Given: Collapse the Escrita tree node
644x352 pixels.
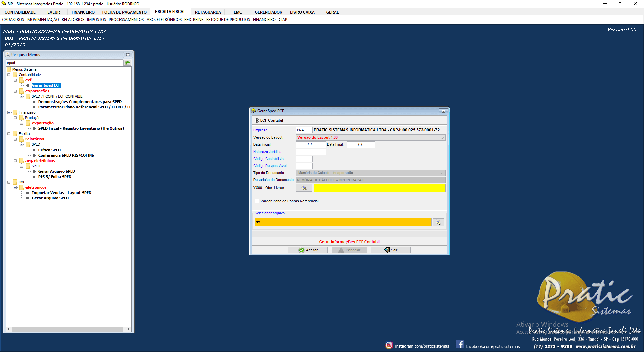Looking at the screenshot, I should (9, 134).
